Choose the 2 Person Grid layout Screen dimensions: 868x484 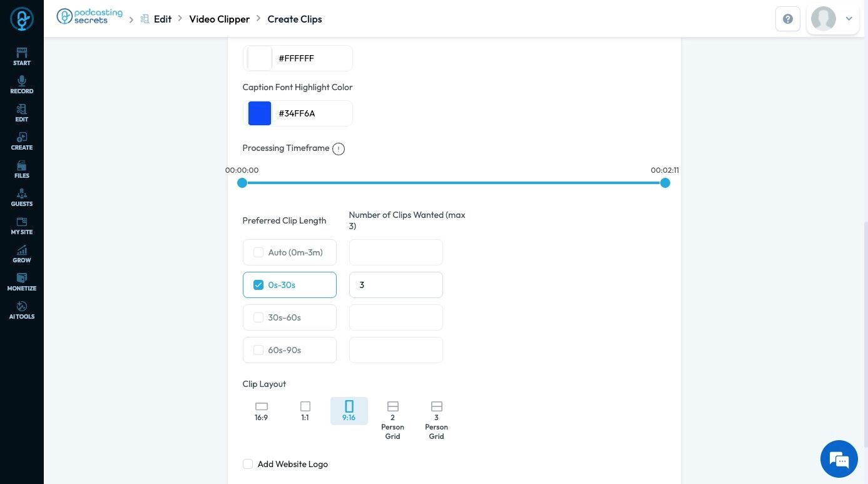click(393, 420)
